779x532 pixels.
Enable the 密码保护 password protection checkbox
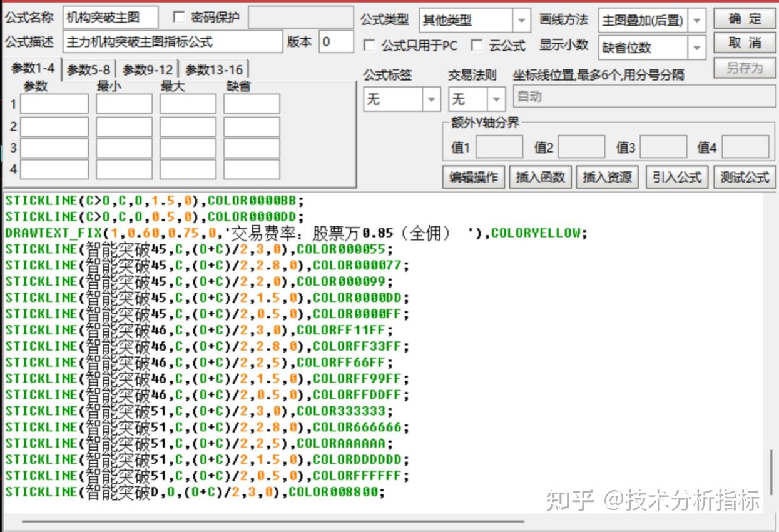[179, 17]
